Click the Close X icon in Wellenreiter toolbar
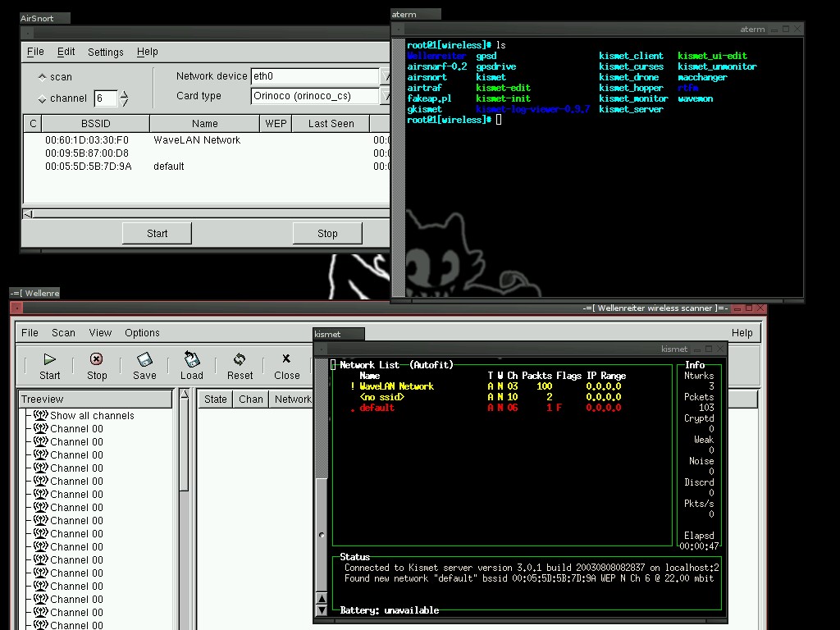The height and width of the screenshot is (630, 840). [286, 358]
